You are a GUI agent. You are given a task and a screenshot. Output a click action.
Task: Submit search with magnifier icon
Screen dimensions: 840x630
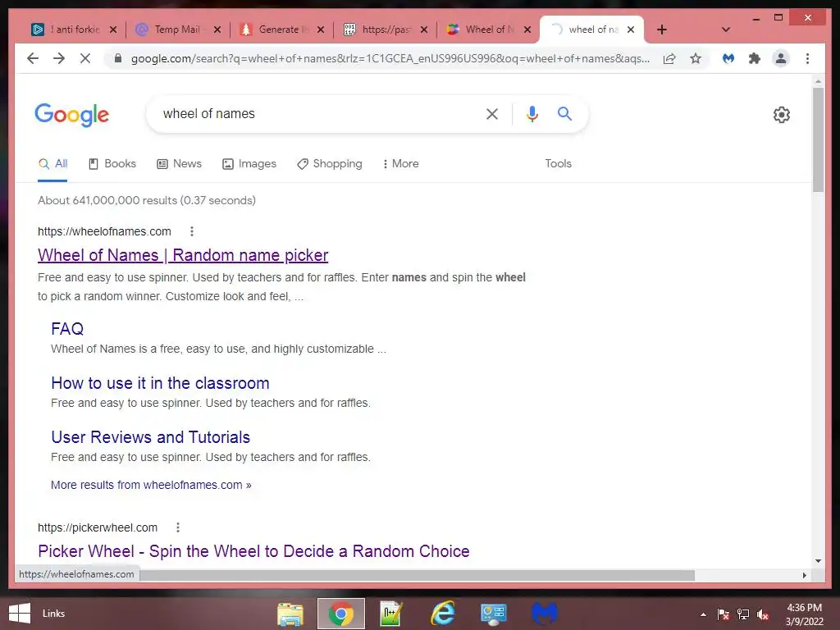pos(564,113)
